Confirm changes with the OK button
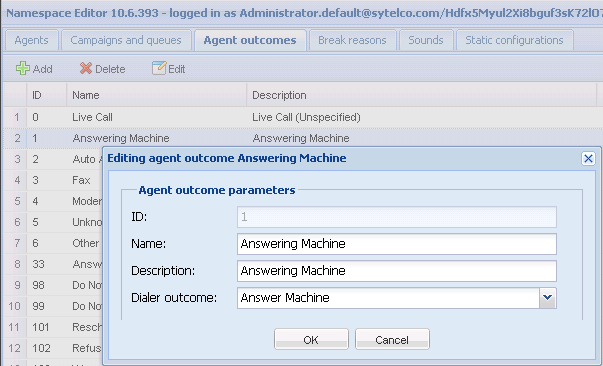Image resolution: width=603 pixels, height=366 pixels. click(x=311, y=339)
